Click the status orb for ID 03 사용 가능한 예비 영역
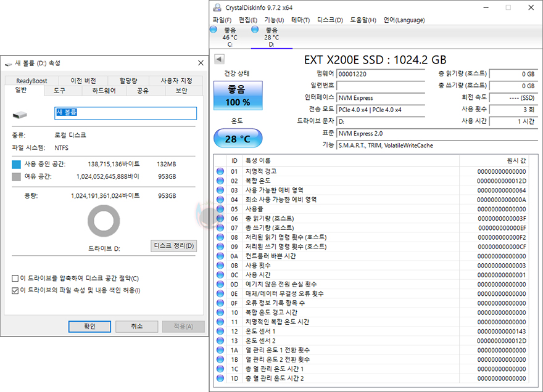 click(220, 190)
